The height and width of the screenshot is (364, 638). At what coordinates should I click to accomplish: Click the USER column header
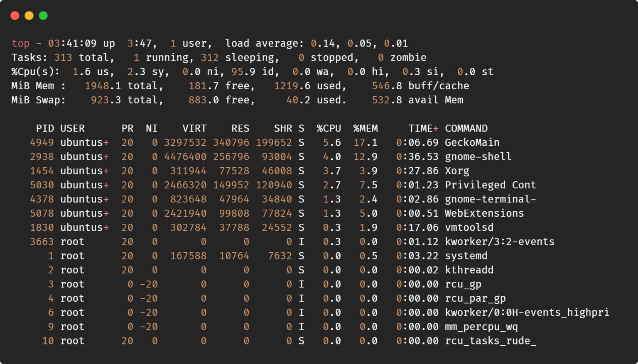pyautogui.click(x=73, y=128)
